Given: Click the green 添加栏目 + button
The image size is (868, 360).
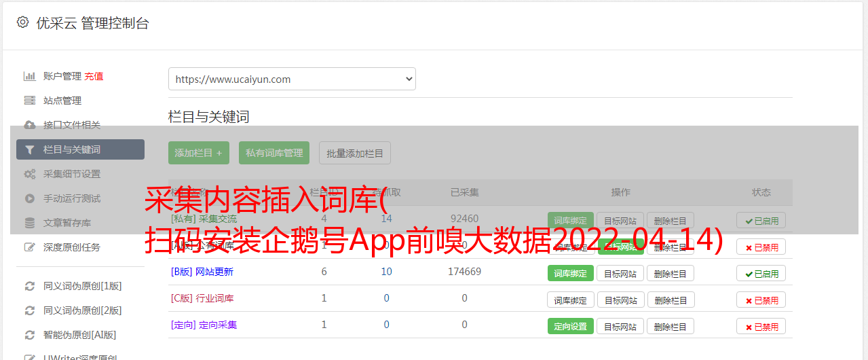Looking at the screenshot, I should pyautogui.click(x=199, y=153).
